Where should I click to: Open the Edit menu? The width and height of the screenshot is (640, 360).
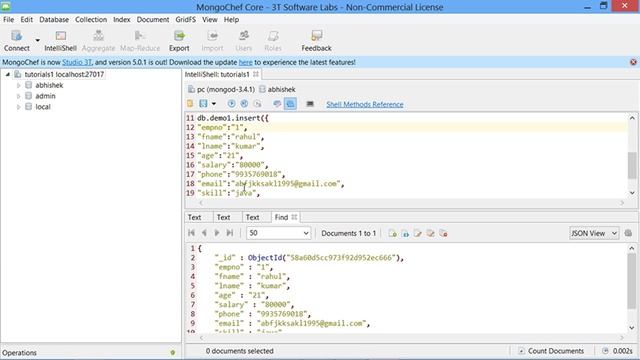point(27,20)
